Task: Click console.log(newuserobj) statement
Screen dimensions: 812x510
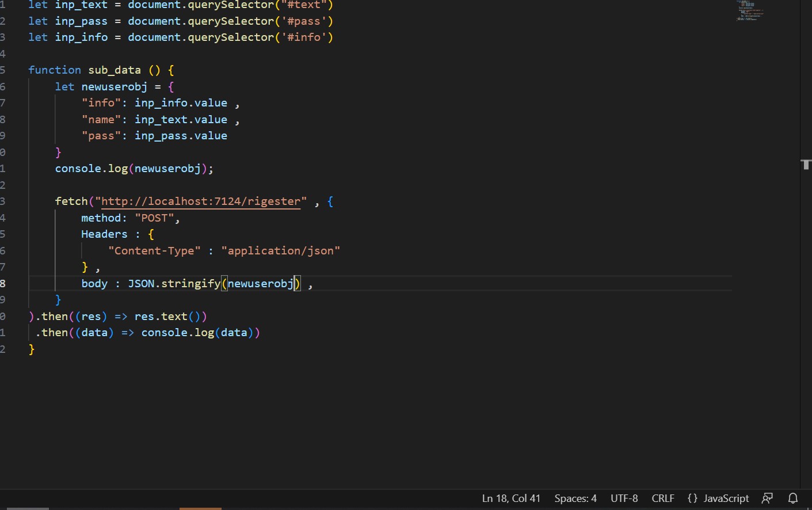Action: (134, 169)
